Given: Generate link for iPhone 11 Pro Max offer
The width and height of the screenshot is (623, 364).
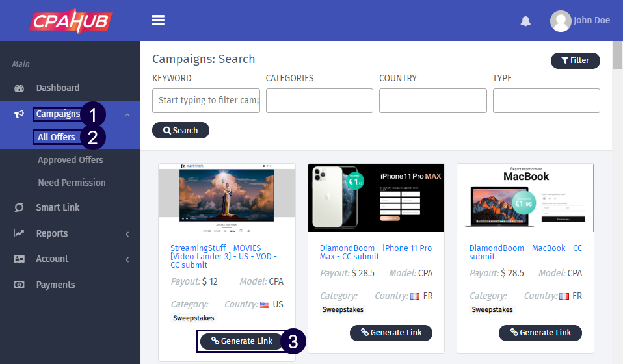Looking at the screenshot, I should click(x=391, y=333).
